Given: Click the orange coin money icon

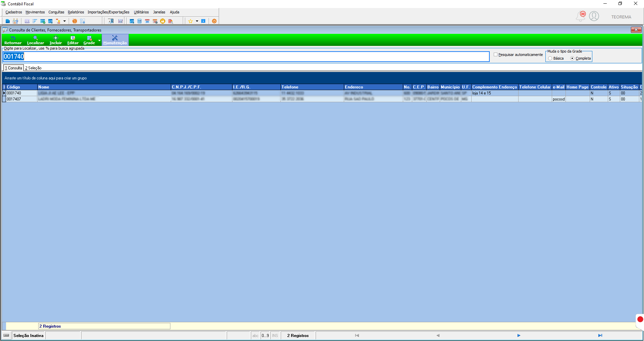Looking at the screenshot, I should (x=75, y=21).
